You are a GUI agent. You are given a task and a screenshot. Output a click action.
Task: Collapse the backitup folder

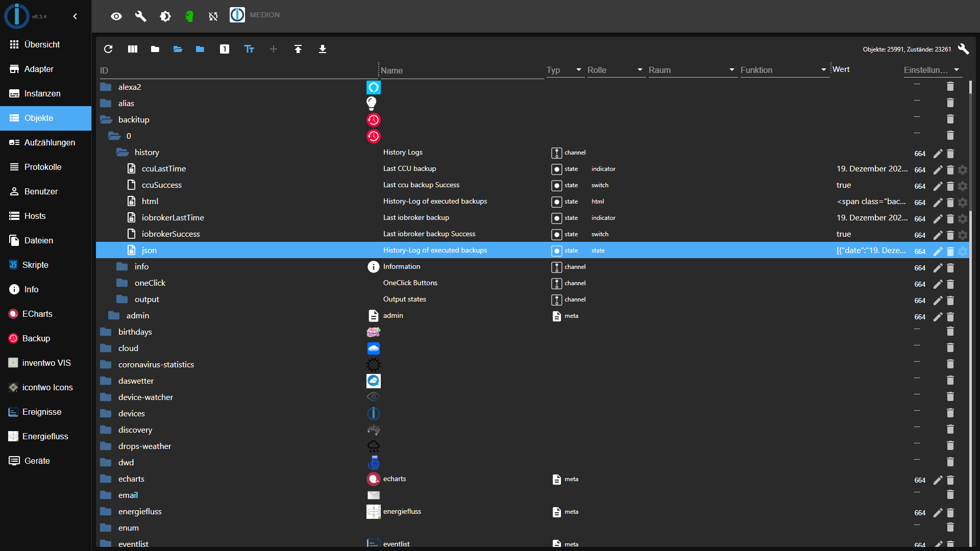point(106,119)
